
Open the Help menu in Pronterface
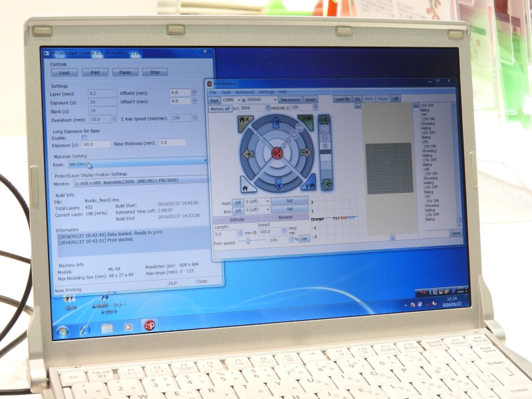coord(283,92)
